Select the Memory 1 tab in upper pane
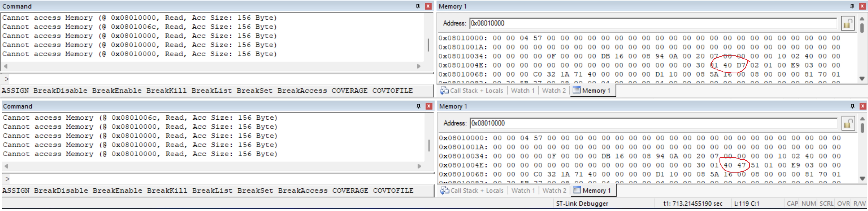868x211 pixels. (592, 91)
